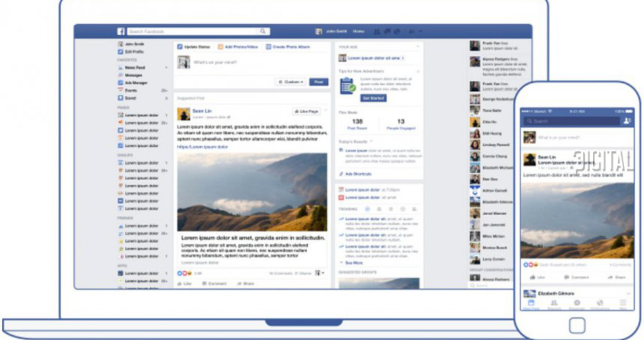Image resolution: width=644 pixels, height=340 pixels.
Task: Open the messages icon in top bar
Action: [387, 32]
